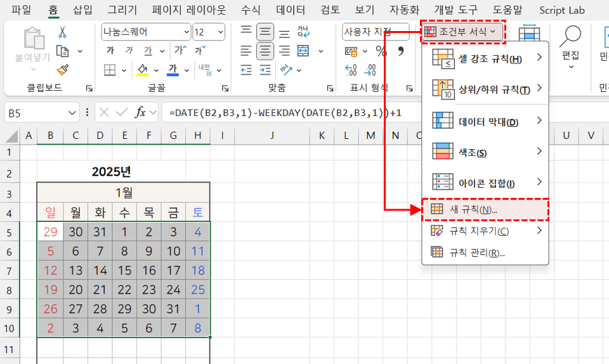Click the 조건부 서식 button

463,31
